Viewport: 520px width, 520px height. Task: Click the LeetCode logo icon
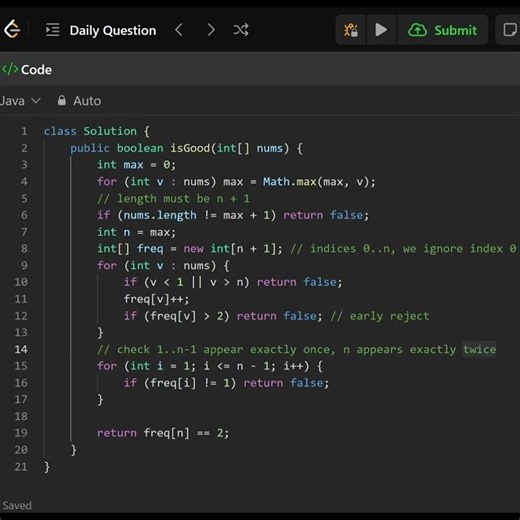click(12, 29)
